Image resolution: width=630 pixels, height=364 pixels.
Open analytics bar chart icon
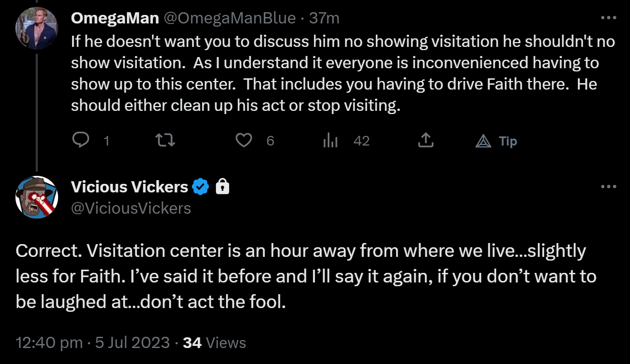pos(330,140)
